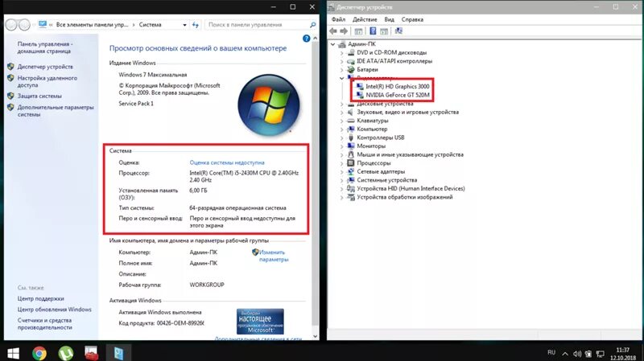Image resolution: width=644 pixels, height=361 pixels.
Task: Click the console tree icon right of Forward arrow
Action: point(358,31)
